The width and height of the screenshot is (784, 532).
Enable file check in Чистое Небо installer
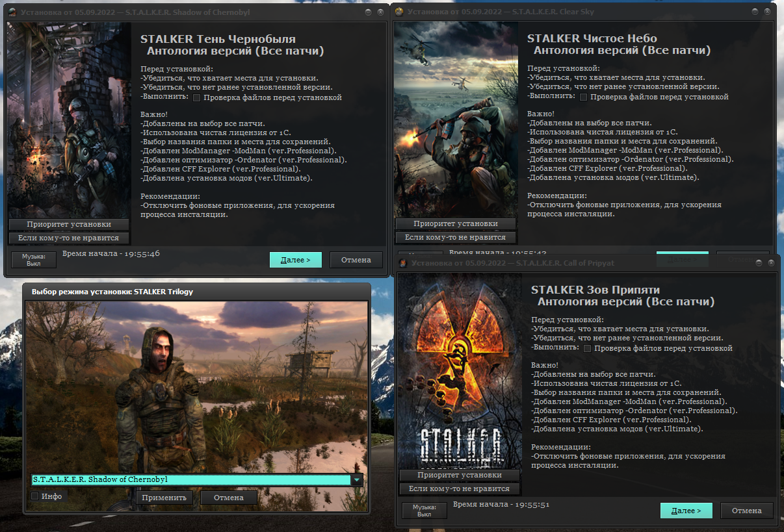tap(583, 97)
